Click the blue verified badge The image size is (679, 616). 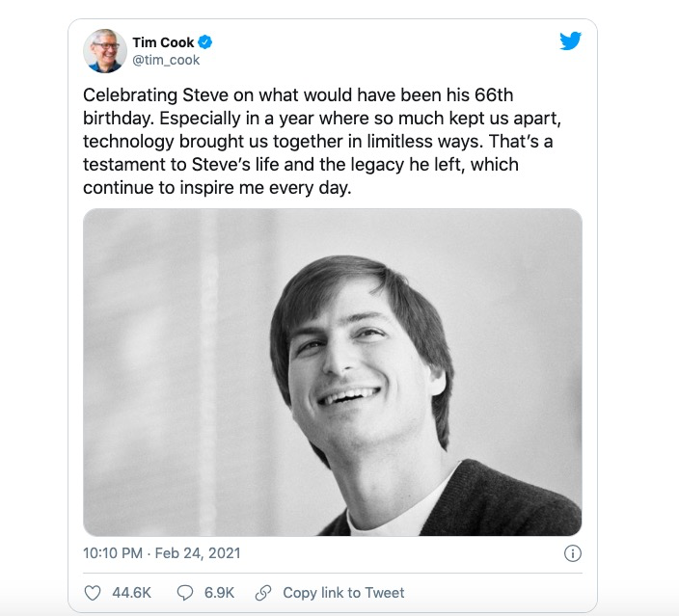click(205, 42)
